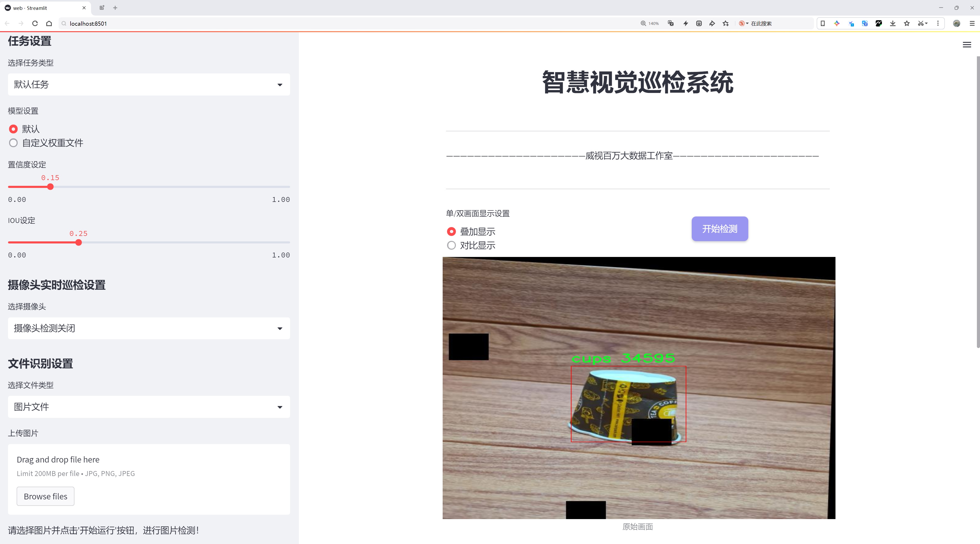Open the bookmarks star in toolbar

[x=907, y=24]
